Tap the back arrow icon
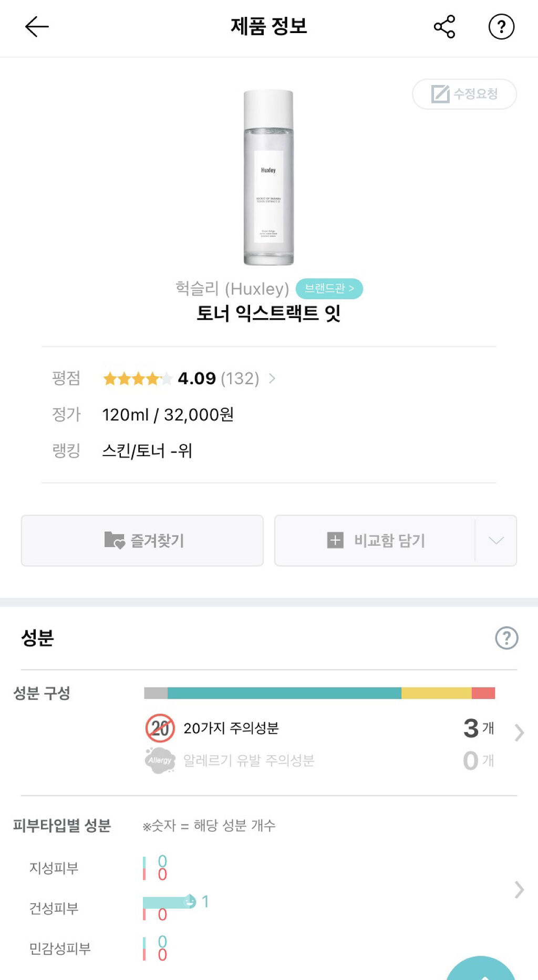The width and height of the screenshot is (538, 980). click(x=37, y=27)
